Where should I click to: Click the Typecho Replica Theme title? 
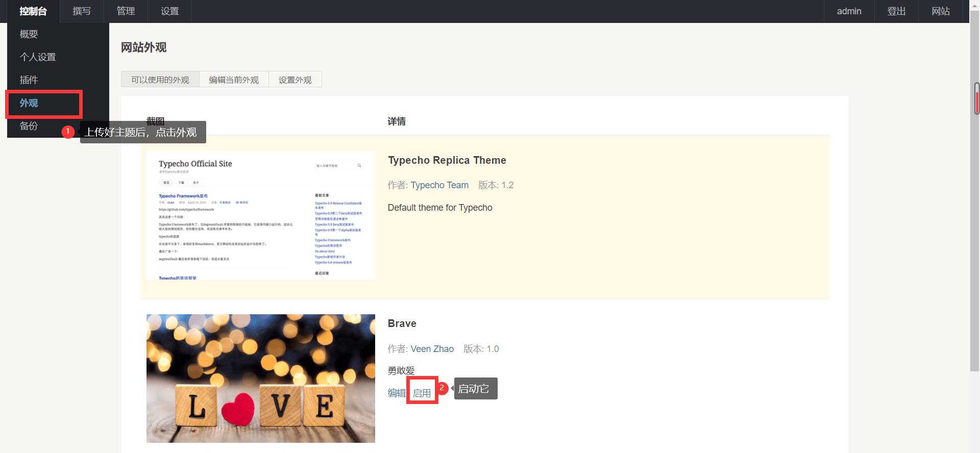(x=447, y=160)
